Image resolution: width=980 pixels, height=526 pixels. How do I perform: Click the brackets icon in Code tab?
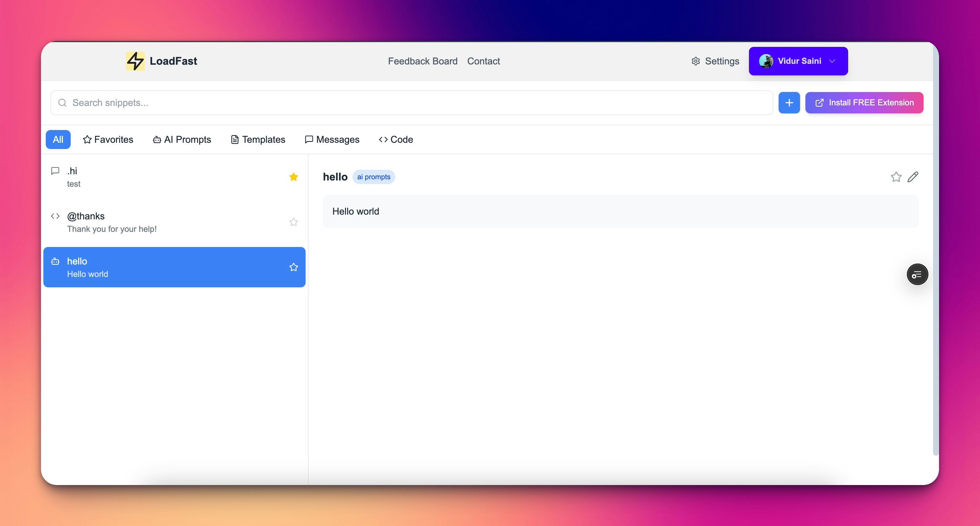pyautogui.click(x=383, y=140)
